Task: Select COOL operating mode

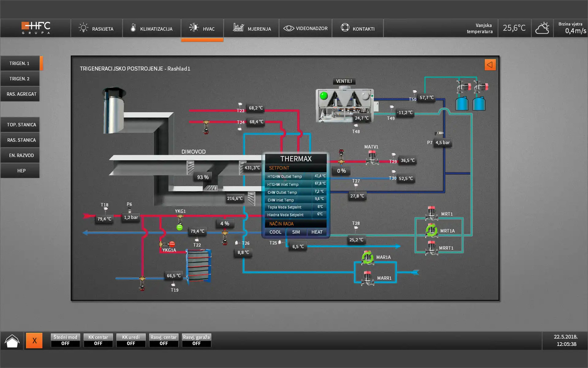Action: (275, 232)
